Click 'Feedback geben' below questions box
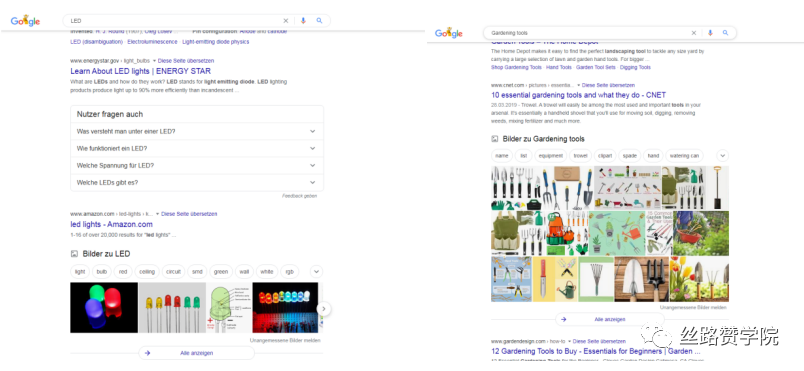The image size is (804, 371). tap(299, 196)
